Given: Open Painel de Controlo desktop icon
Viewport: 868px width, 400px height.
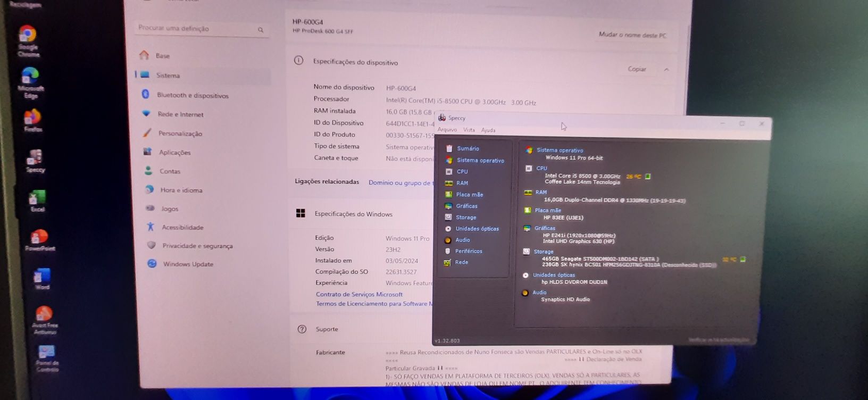Looking at the screenshot, I should pyautogui.click(x=47, y=359).
